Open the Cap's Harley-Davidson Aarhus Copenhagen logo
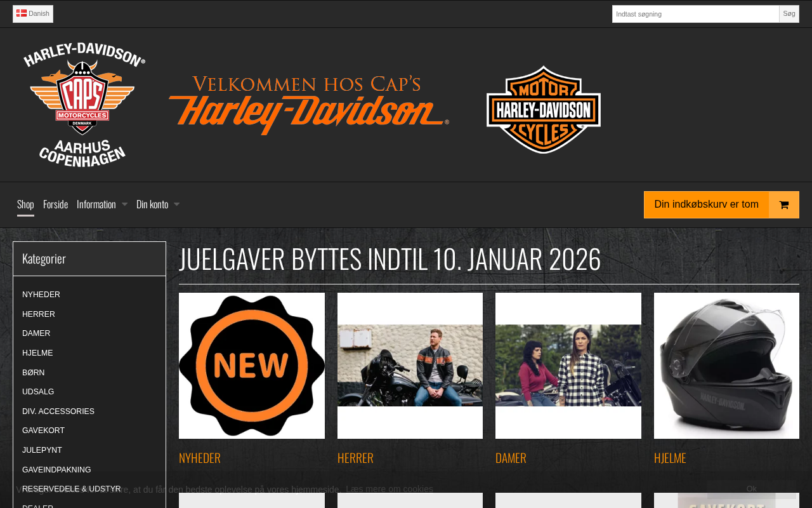The image size is (812, 508). pyautogui.click(x=84, y=105)
